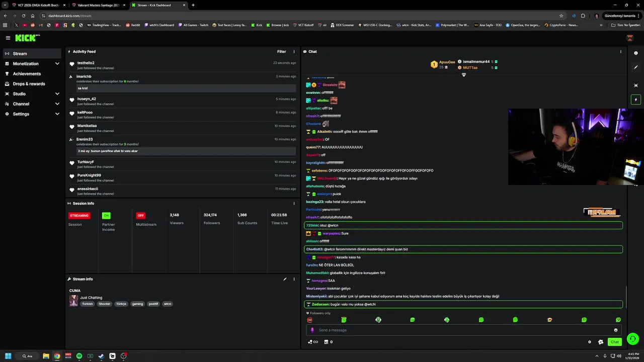Open Stream Info three-dot menu

click(x=294, y=279)
